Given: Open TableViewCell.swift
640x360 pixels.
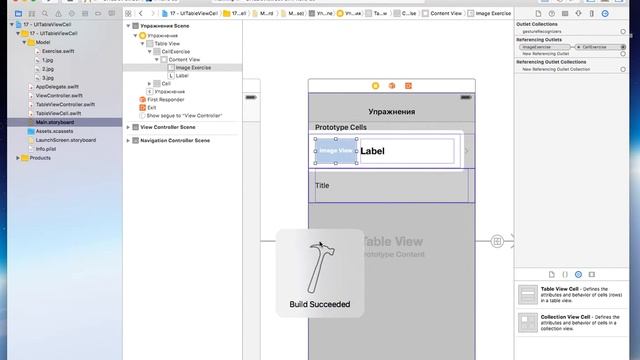Looking at the screenshot, I should [x=58, y=113].
